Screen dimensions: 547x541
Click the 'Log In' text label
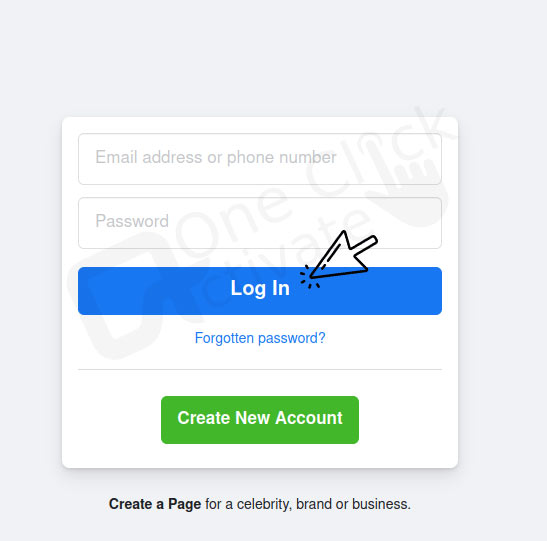click(x=260, y=288)
